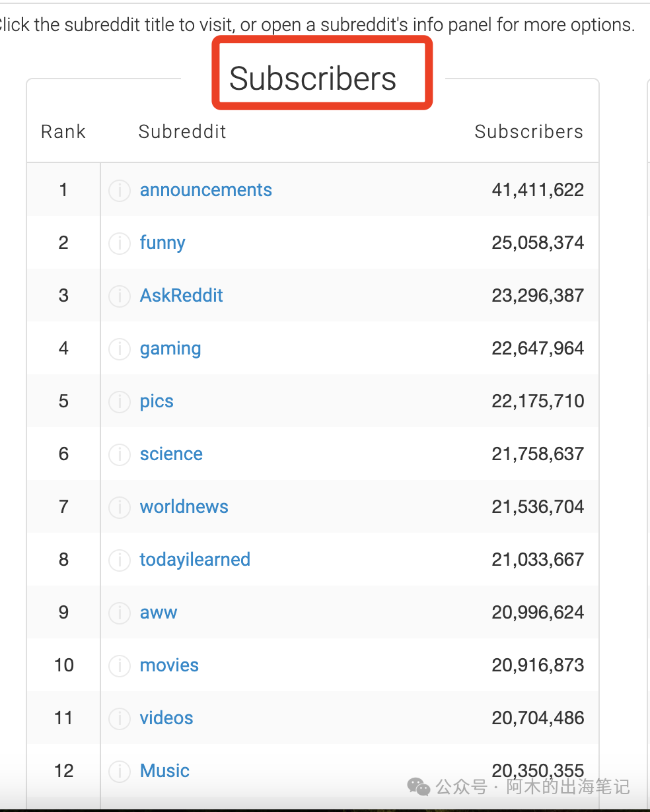The width and height of the screenshot is (650, 812).
Task: Click the Subreddit column header
Action: tap(182, 132)
